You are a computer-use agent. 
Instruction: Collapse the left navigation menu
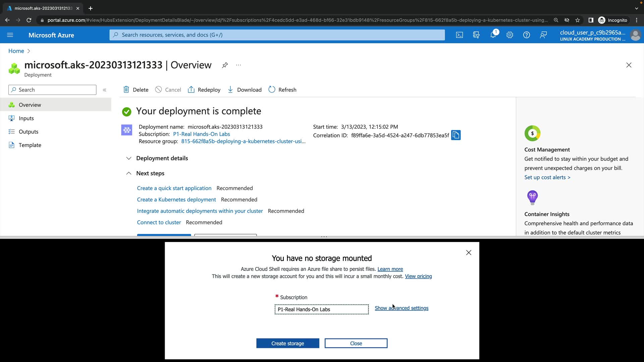(x=104, y=90)
